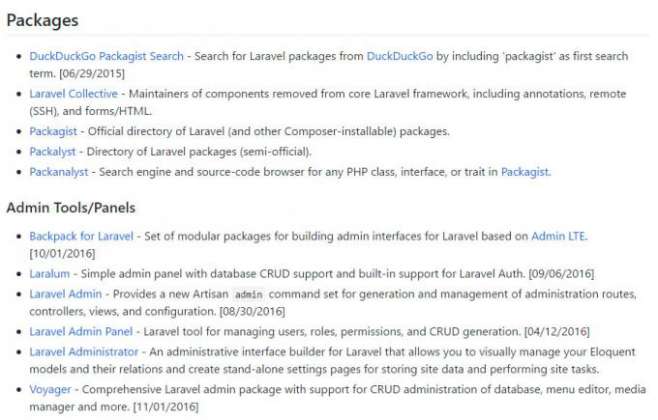Open the Laralum admin panel link
Viewport: 658px width, 420px height.
50,274
